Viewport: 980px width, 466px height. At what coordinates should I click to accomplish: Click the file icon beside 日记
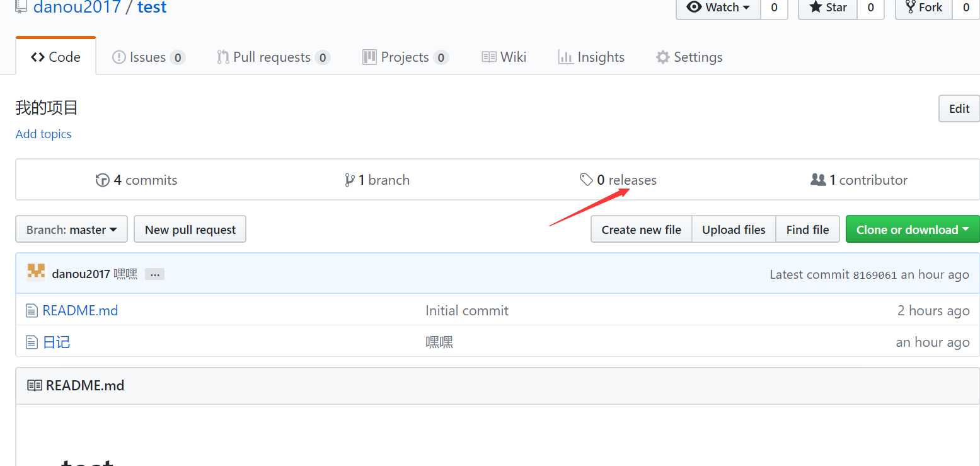32,342
